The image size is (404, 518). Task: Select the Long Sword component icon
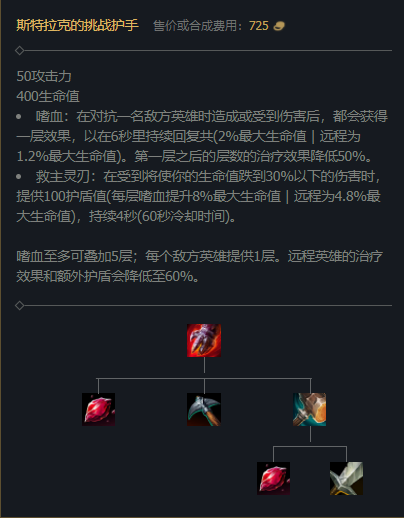pos(346,478)
